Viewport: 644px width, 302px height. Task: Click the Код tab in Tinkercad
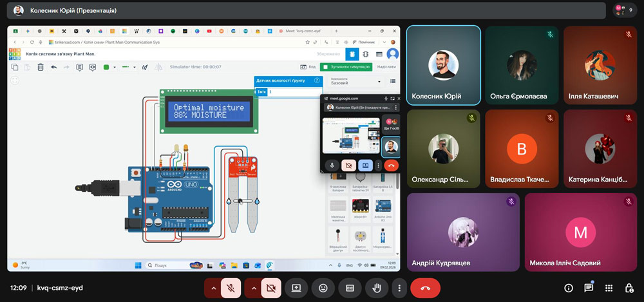(308, 66)
